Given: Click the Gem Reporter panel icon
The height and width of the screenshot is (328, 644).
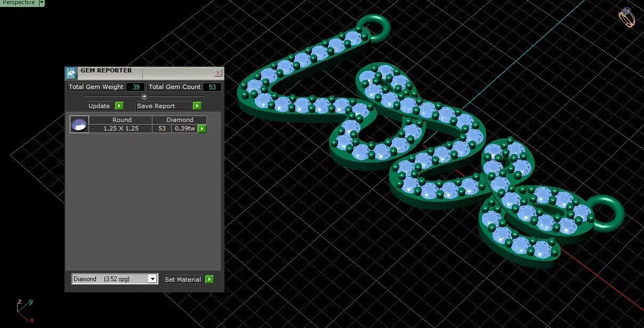Looking at the screenshot, I should [71, 73].
